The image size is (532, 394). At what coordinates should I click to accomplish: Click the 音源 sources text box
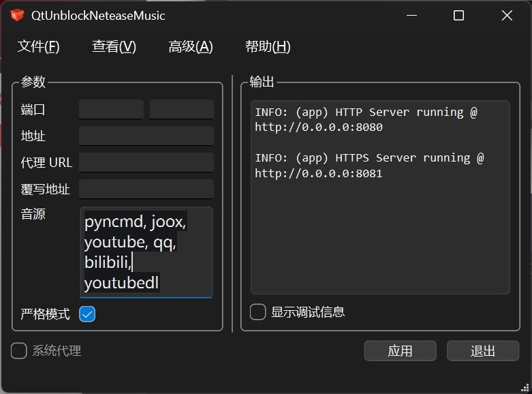click(146, 252)
